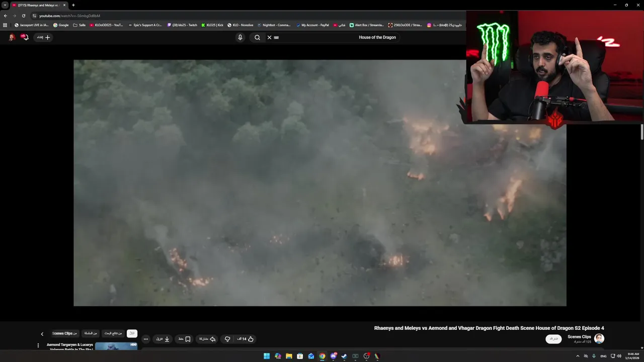Open the tab search dropdown arrow
This screenshot has width=644, height=362.
[5, 5]
